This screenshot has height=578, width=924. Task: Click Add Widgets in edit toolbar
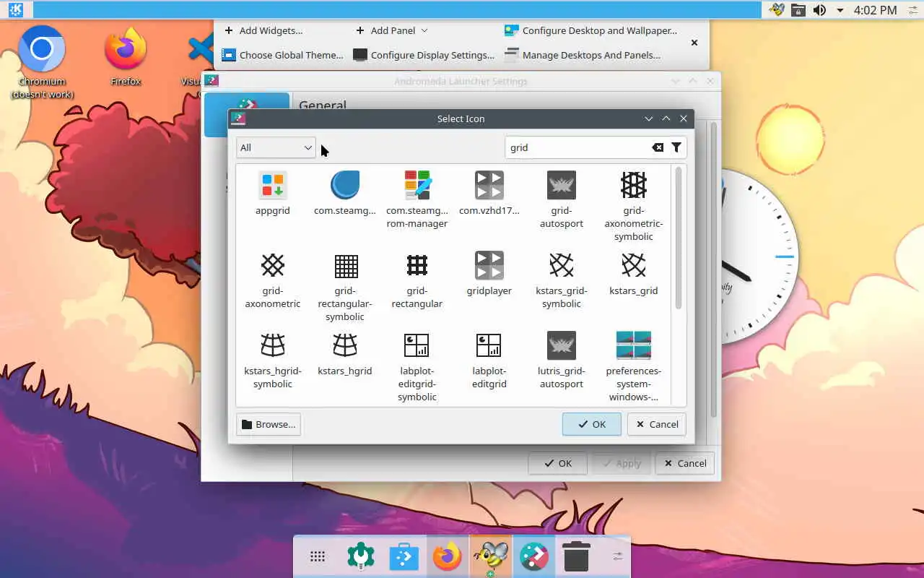pyautogui.click(x=263, y=30)
